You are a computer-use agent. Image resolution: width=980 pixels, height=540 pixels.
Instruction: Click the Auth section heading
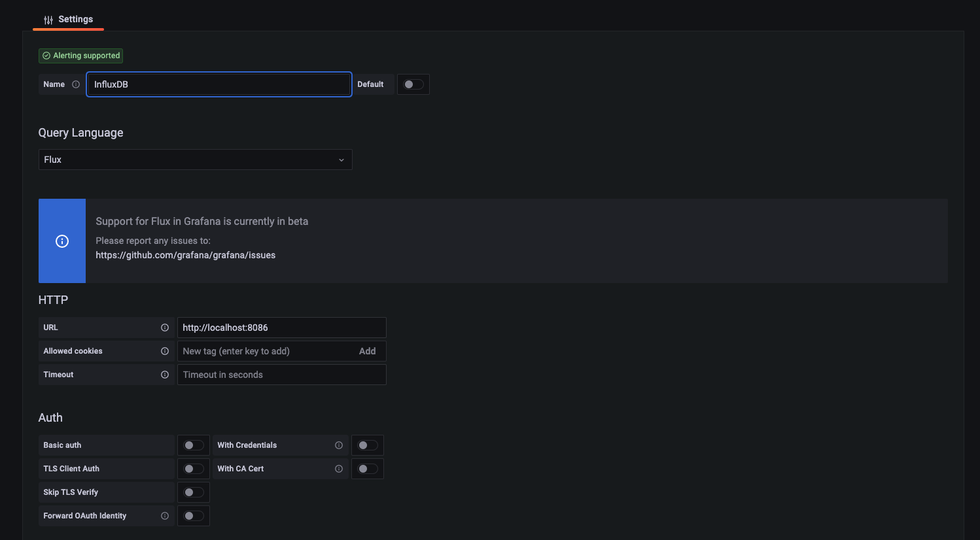click(x=50, y=418)
